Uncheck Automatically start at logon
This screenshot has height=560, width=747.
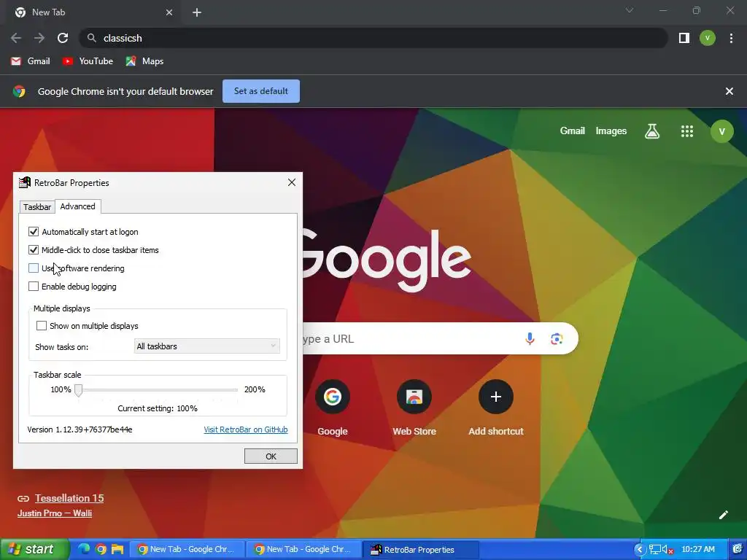coord(34,232)
